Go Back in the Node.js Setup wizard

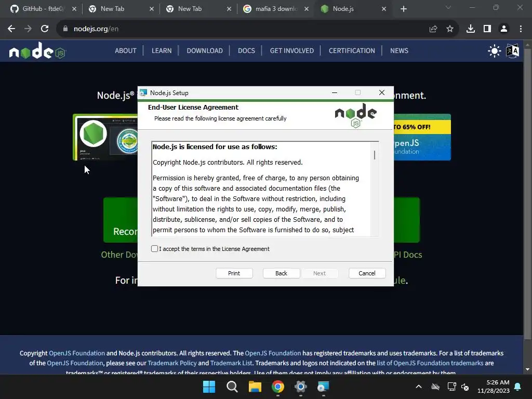[x=281, y=273]
